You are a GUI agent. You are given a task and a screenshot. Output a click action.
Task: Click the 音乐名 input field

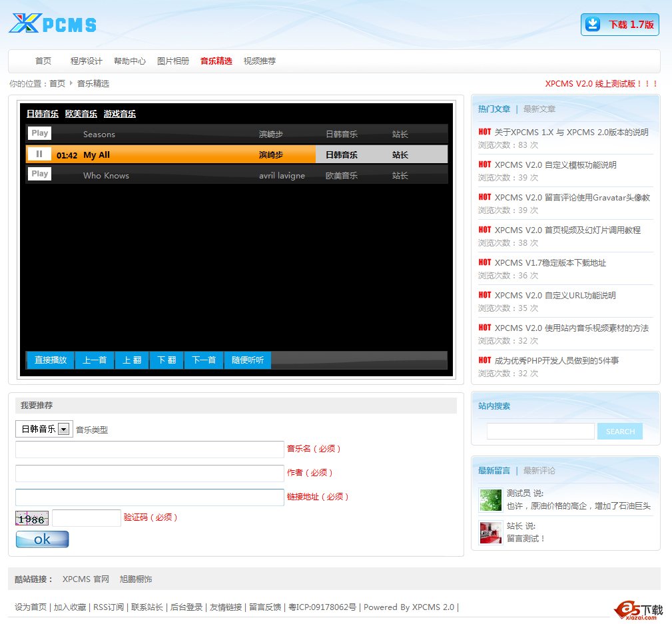pos(150,450)
